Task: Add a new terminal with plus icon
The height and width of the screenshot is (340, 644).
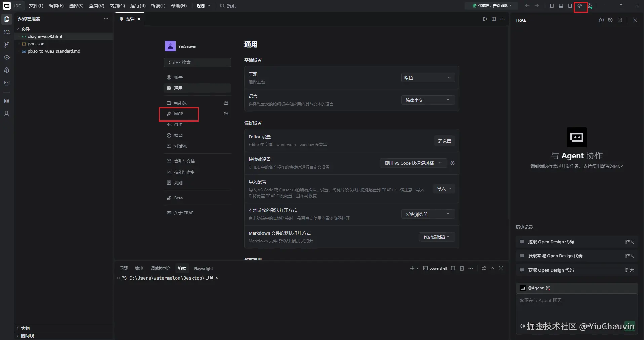Action: click(412, 268)
